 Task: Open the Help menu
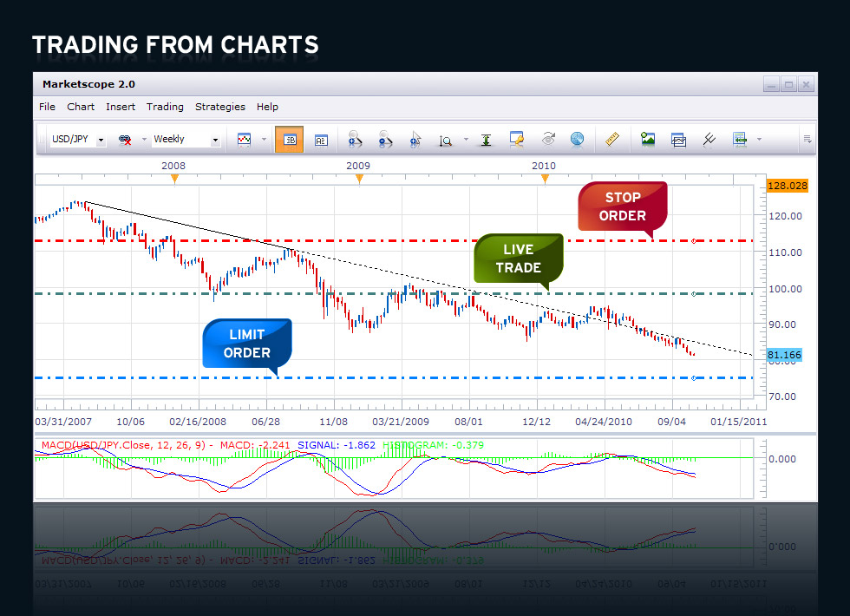(x=267, y=107)
